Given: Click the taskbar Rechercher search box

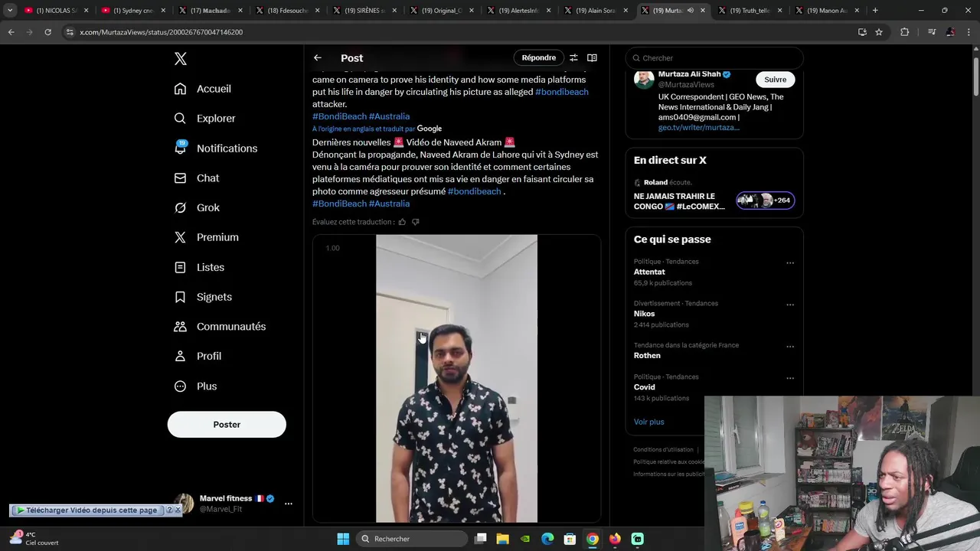Looking at the screenshot, I should pos(412,539).
